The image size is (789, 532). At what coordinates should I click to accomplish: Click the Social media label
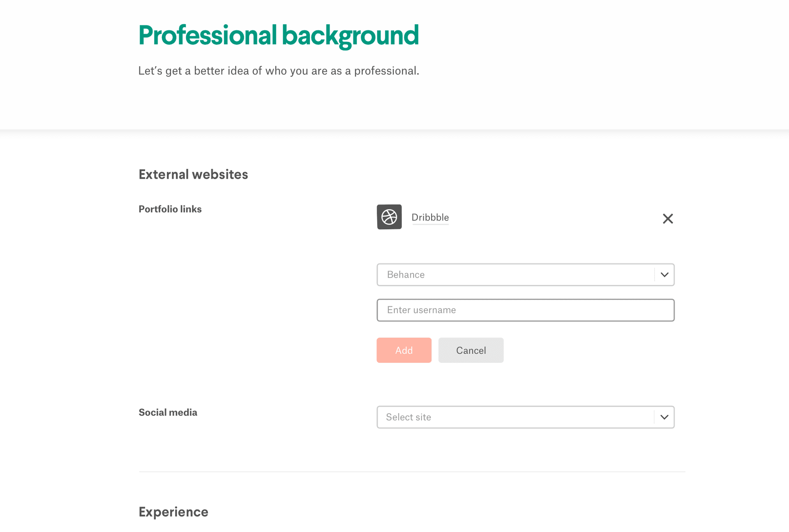click(168, 412)
